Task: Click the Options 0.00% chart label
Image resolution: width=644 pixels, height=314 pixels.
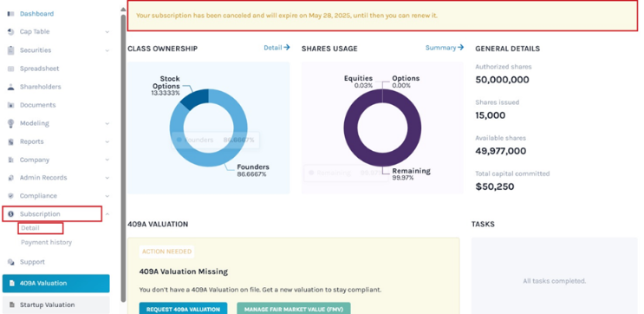Action: point(406,82)
